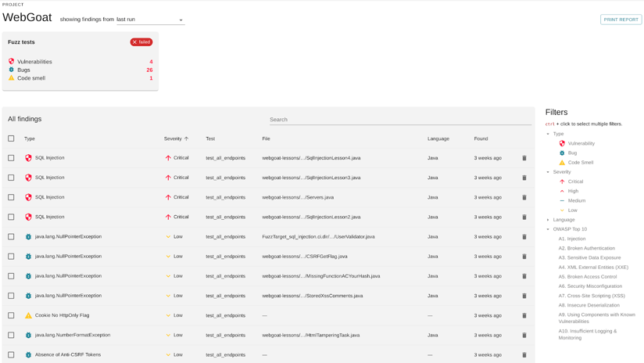The image size is (644, 363).
Task: Collapse the Type filter group
Action: point(548,134)
